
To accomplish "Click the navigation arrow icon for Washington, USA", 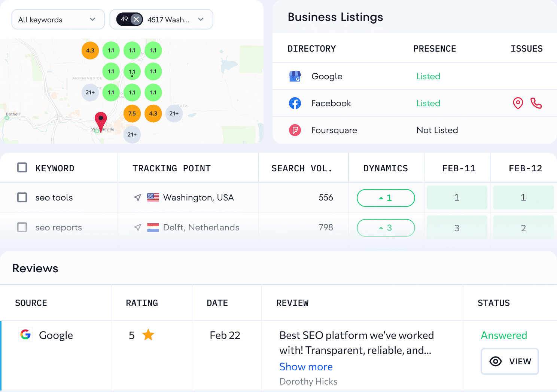I will tap(137, 197).
